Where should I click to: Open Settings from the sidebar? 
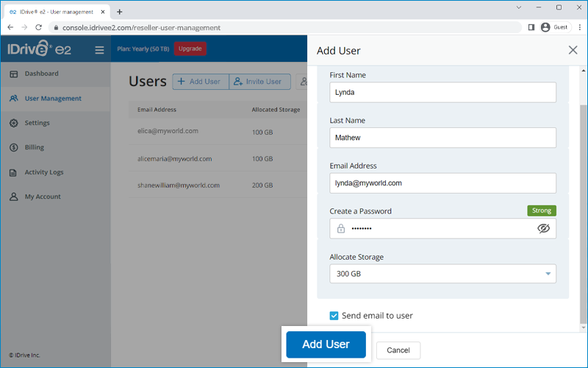click(37, 123)
